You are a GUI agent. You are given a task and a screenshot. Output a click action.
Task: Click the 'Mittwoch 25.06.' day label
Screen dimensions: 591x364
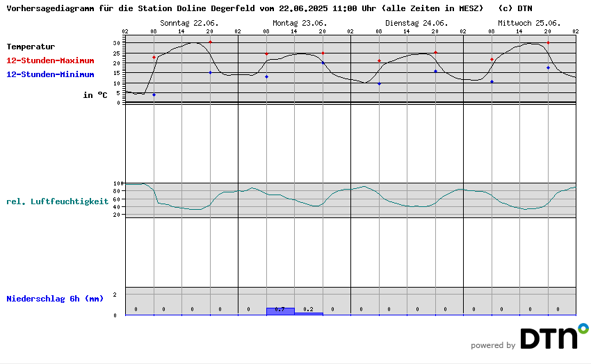tap(529, 23)
